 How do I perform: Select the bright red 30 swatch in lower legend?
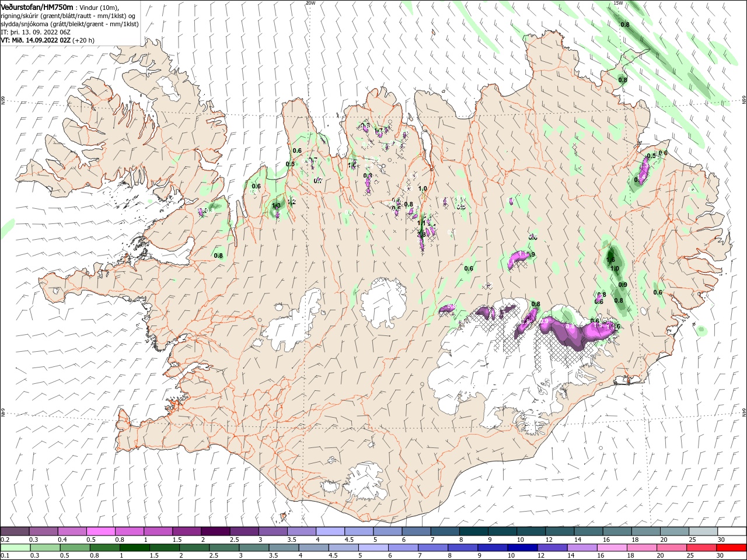731,548
